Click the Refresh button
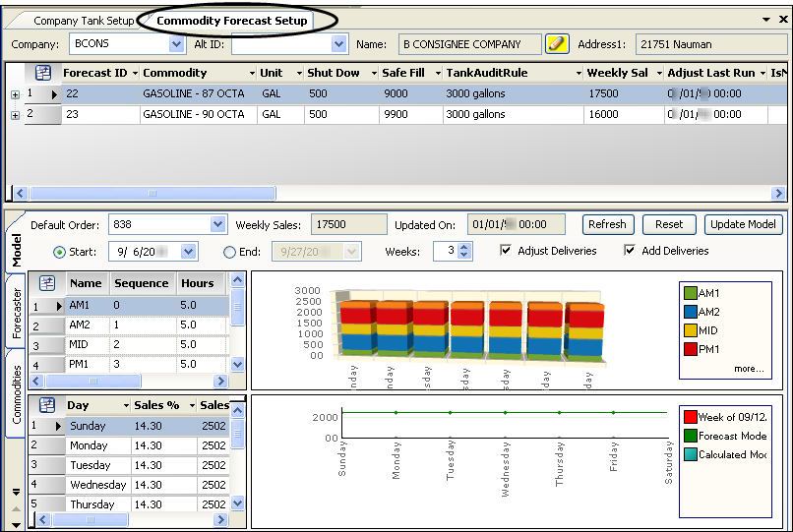Screen dimensions: 793x532 [x=606, y=224]
